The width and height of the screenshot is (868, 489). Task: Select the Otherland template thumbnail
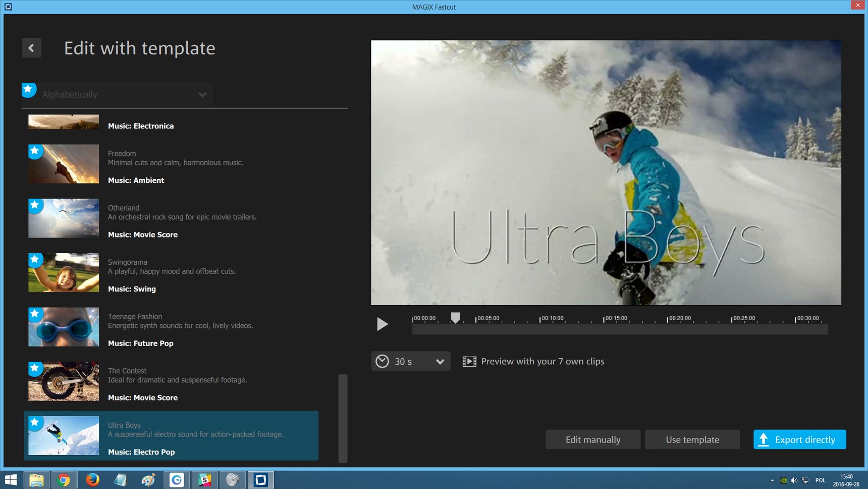point(64,218)
